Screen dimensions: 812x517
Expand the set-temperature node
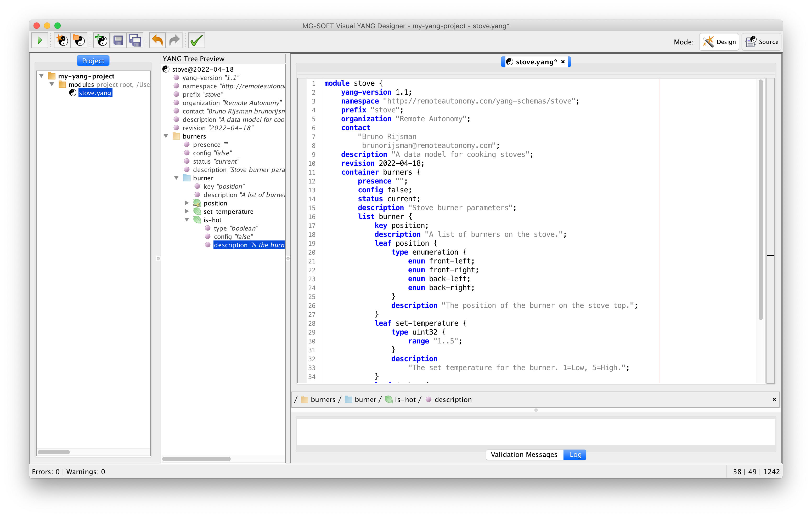click(187, 211)
